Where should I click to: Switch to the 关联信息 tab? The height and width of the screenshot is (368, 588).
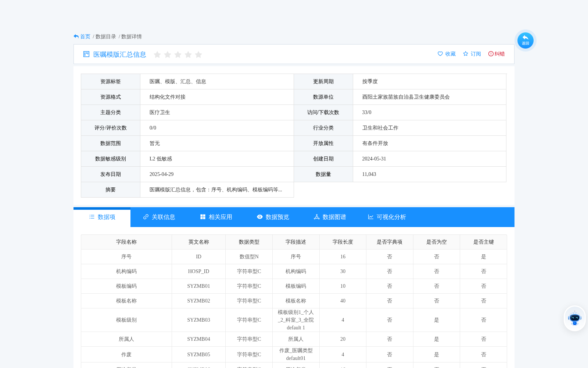(x=159, y=217)
